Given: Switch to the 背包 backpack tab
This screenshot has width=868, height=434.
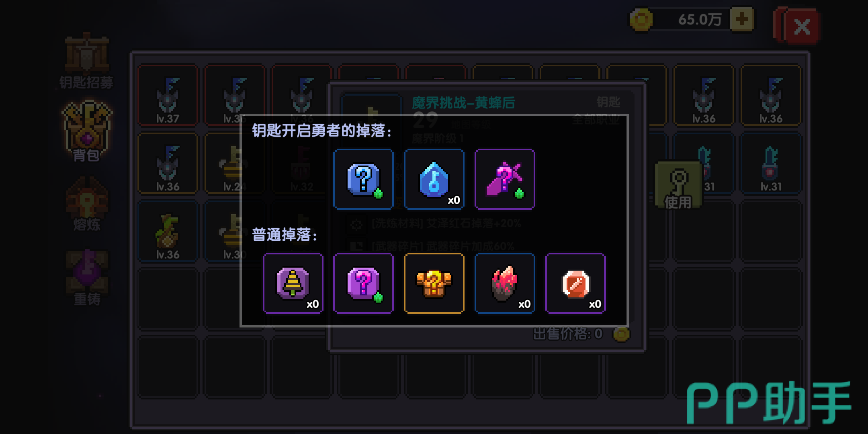Looking at the screenshot, I should coord(87,131).
